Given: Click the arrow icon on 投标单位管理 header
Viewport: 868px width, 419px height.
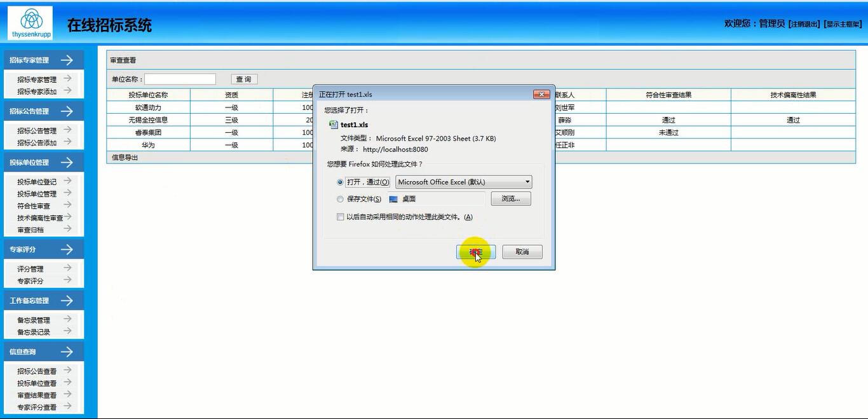Looking at the screenshot, I should [67, 162].
